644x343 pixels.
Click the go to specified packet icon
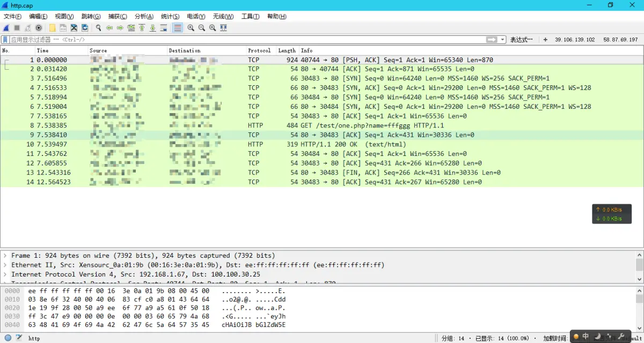tap(131, 28)
